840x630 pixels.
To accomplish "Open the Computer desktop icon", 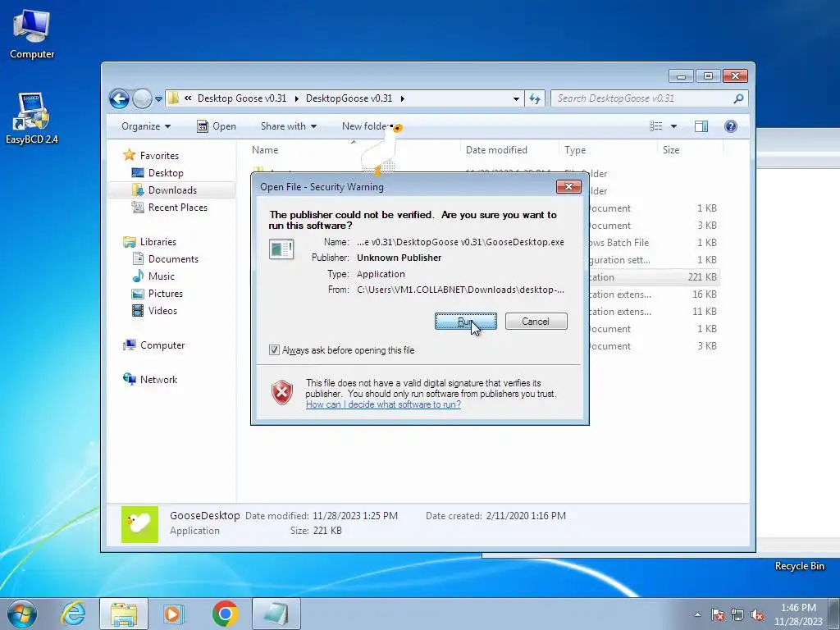I will (x=32, y=34).
